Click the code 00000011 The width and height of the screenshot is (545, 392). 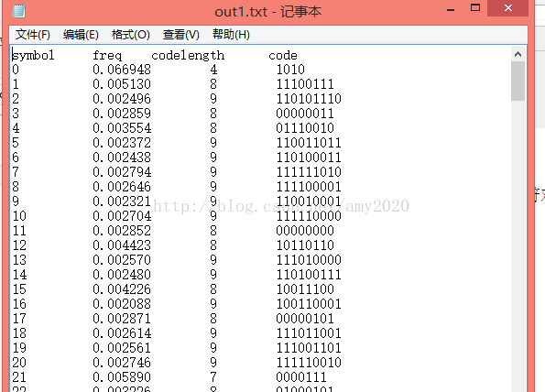[305, 114]
